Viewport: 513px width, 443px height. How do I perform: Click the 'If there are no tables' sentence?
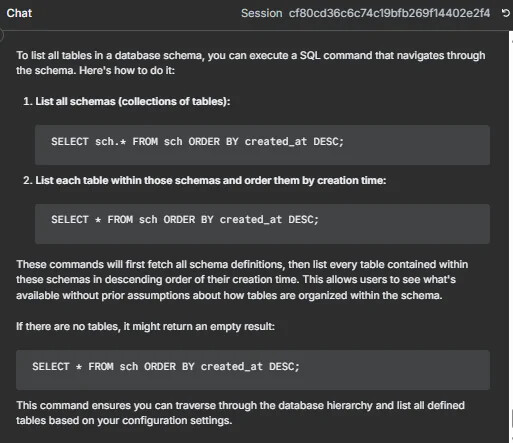(x=145, y=326)
